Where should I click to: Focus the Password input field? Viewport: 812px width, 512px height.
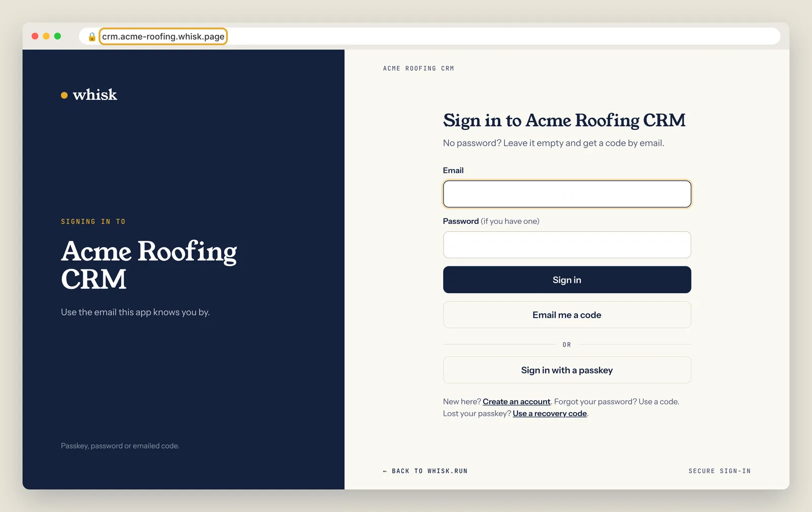click(567, 245)
